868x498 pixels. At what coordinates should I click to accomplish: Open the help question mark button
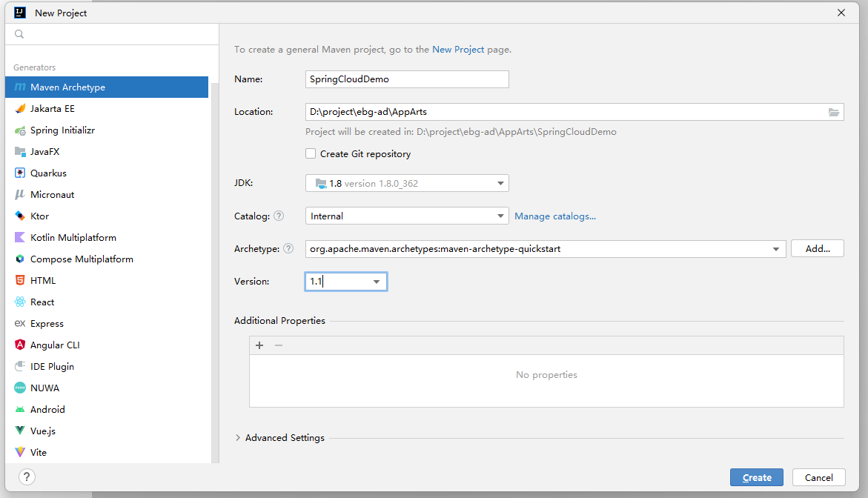pos(27,477)
